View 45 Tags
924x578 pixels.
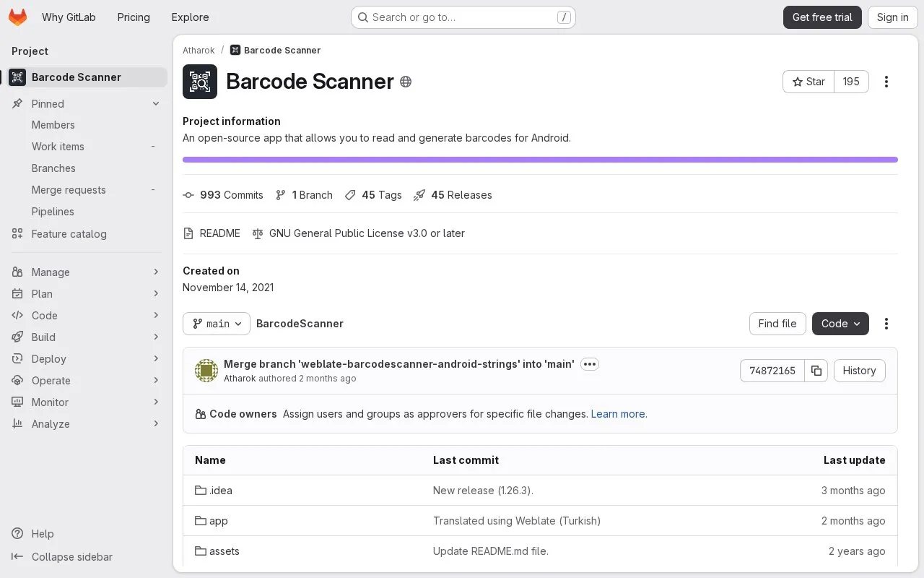click(373, 195)
